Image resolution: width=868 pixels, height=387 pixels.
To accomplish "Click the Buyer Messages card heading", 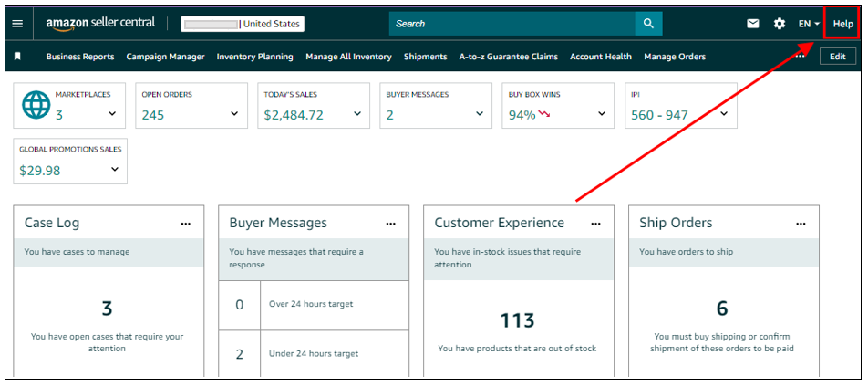I will pyautogui.click(x=278, y=224).
